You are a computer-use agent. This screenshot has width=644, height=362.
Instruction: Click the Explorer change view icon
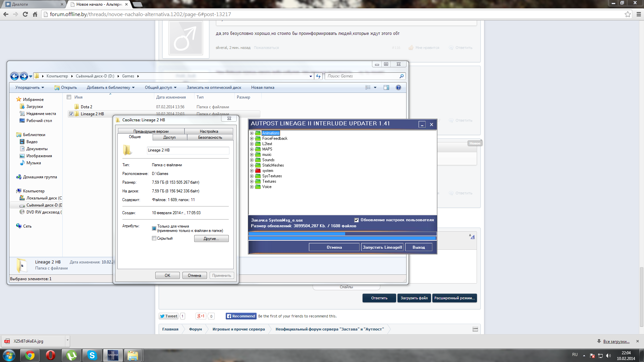pyautogui.click(x=368, y=87)
